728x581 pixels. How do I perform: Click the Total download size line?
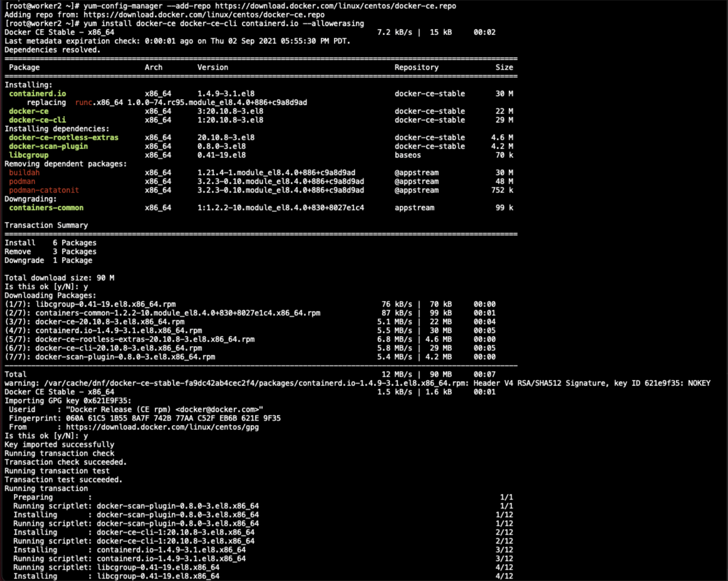[59, 278]
